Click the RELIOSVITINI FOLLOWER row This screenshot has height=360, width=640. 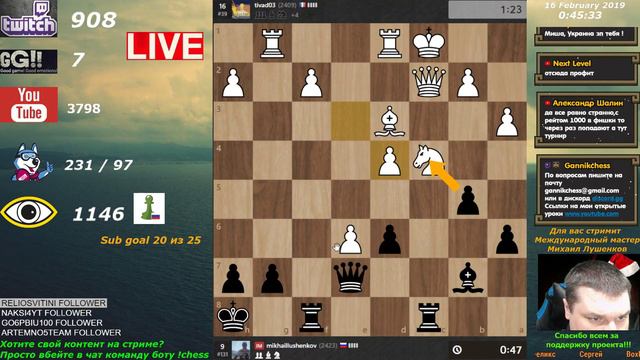pos(53,303)
